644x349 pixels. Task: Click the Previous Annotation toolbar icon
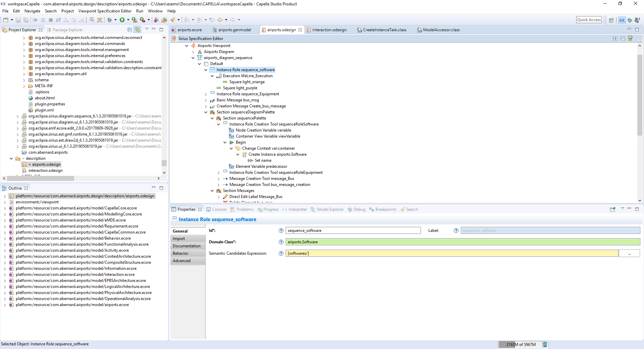(200, 20)
